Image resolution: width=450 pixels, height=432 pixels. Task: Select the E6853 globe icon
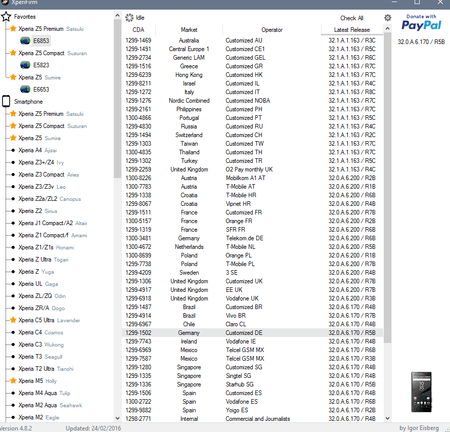pyautogui.click(x=25, y=41)
